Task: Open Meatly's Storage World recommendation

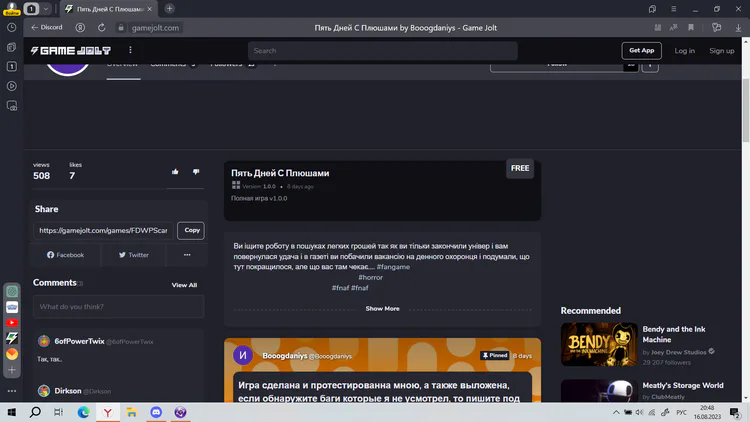Action: 683,386
